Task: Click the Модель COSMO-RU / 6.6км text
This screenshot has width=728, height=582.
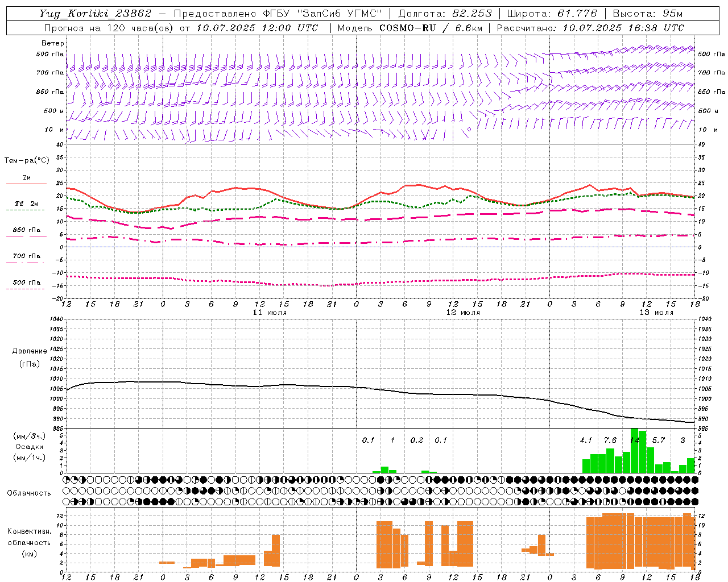Action: pos(409,28)
